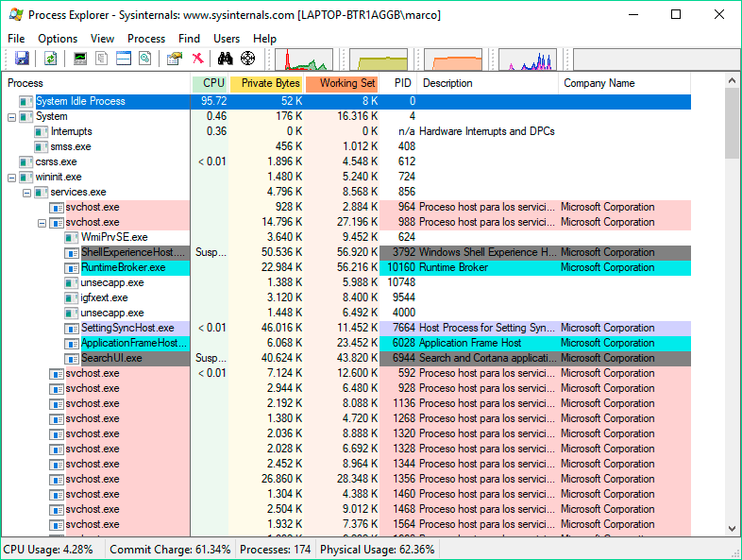Sort by the Private Bytes column header
Viewport: 742px width, 560px height.
(x=266, y=83)
